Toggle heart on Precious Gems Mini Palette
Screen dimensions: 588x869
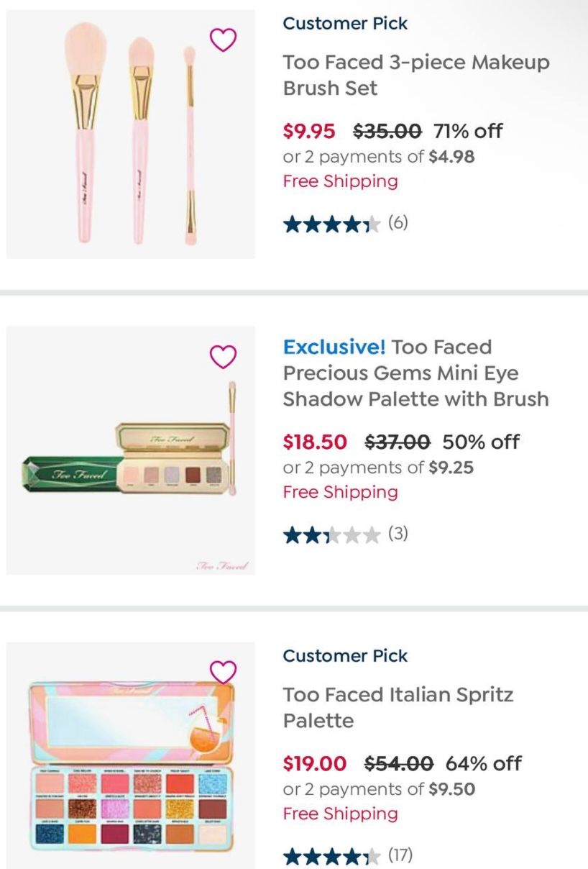(x=223, y=356)
